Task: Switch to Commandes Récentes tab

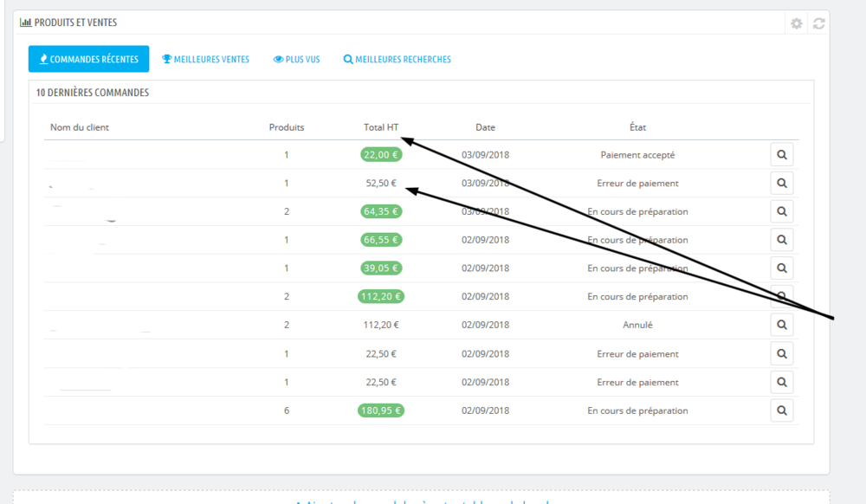Action: (89, 59)
